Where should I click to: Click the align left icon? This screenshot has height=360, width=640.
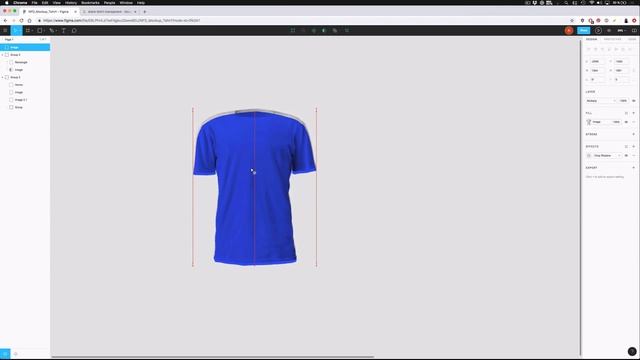coord(589,49)
